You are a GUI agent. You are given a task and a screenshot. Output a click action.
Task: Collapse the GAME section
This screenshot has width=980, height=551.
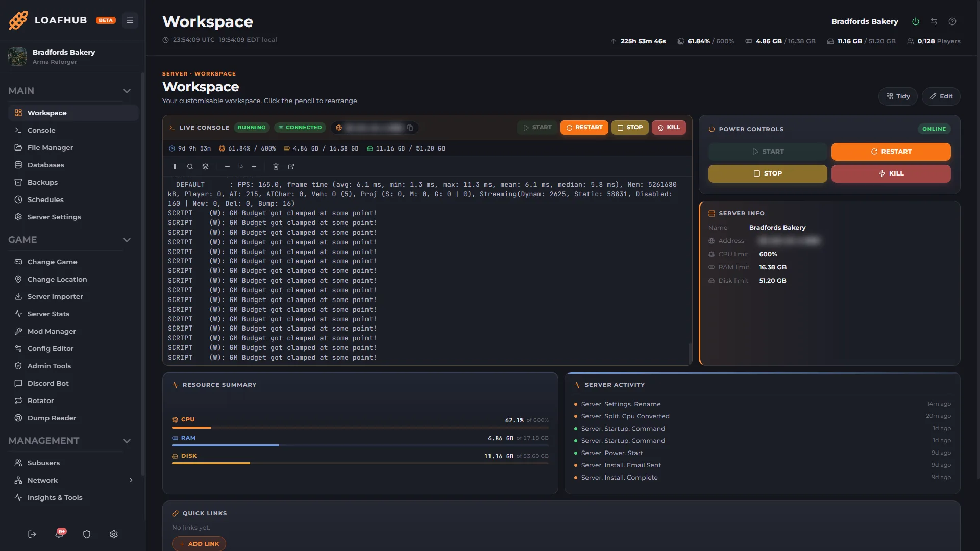tap(127, 240)
